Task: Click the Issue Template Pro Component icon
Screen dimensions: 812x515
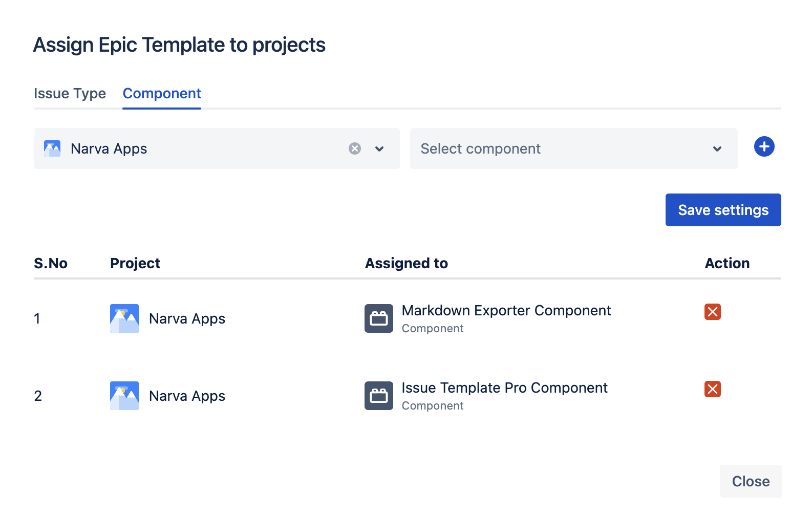Action: [379, 396]
